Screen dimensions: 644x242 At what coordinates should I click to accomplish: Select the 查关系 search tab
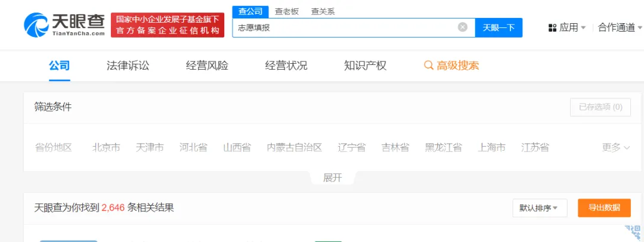pos(323,11)
